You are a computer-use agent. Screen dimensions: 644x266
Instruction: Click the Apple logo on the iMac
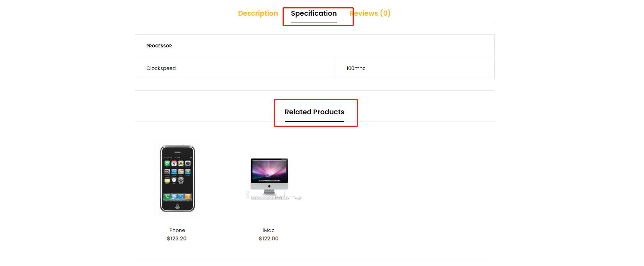click(269, 187)
